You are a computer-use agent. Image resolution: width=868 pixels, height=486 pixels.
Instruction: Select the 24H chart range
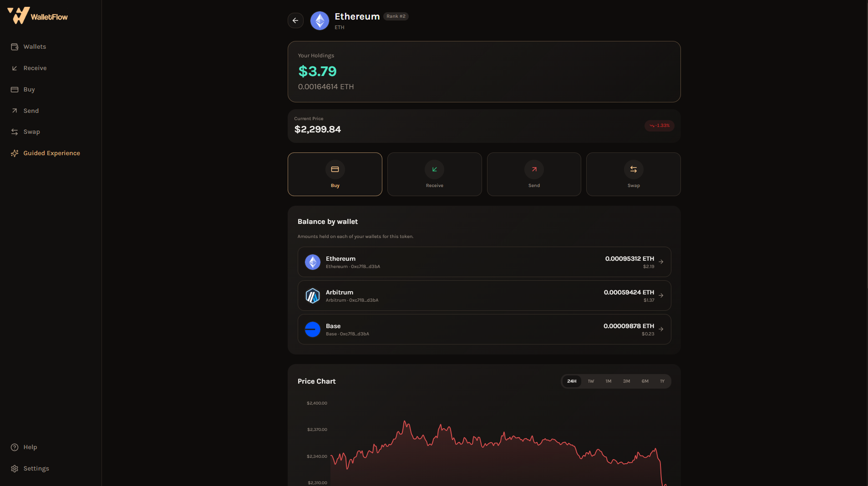tap(572, 381)
